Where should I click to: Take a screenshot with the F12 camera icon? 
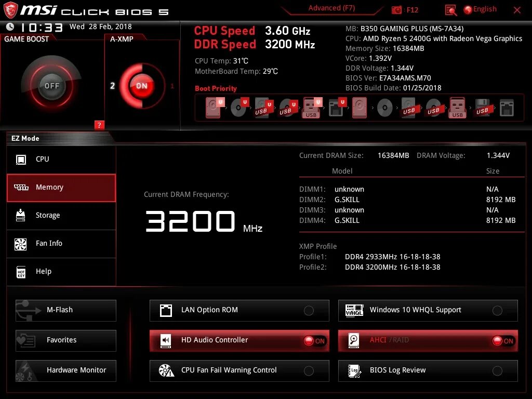[396, 10]
